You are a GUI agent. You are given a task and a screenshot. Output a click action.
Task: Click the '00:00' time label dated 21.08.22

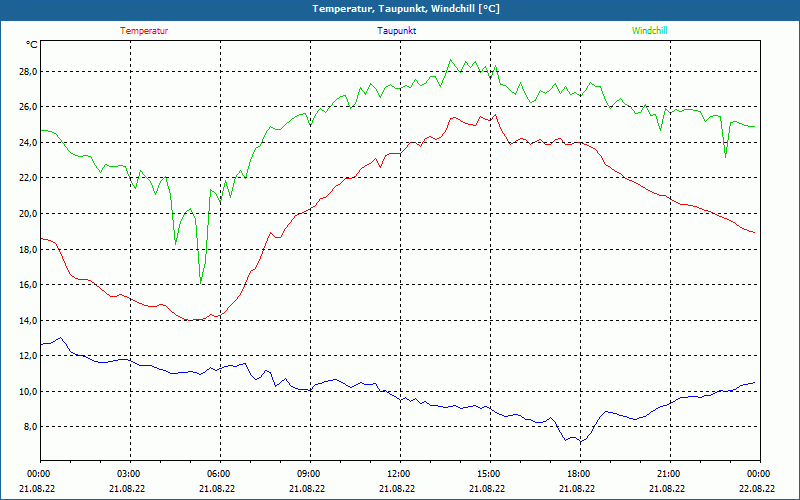[x=37, y=474]
